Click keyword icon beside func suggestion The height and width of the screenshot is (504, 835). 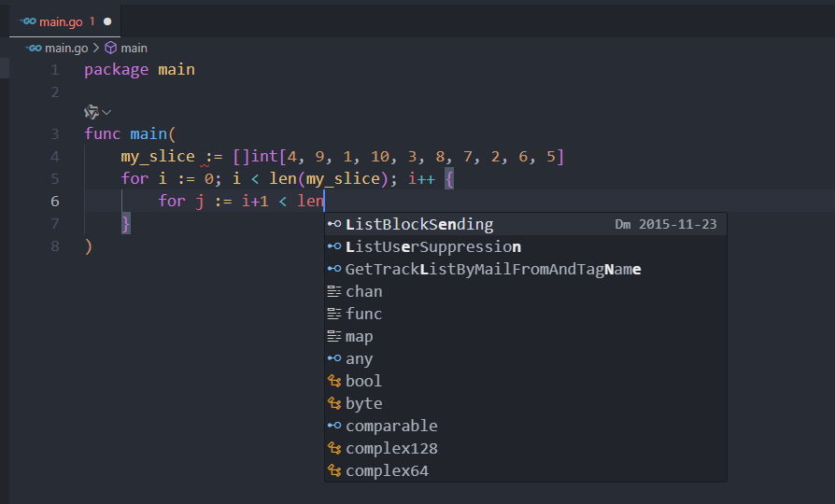tap(334, 314)
